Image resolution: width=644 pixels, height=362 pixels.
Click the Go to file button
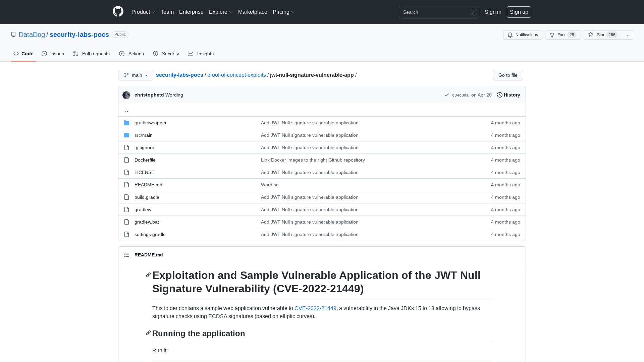click(508, 75)
